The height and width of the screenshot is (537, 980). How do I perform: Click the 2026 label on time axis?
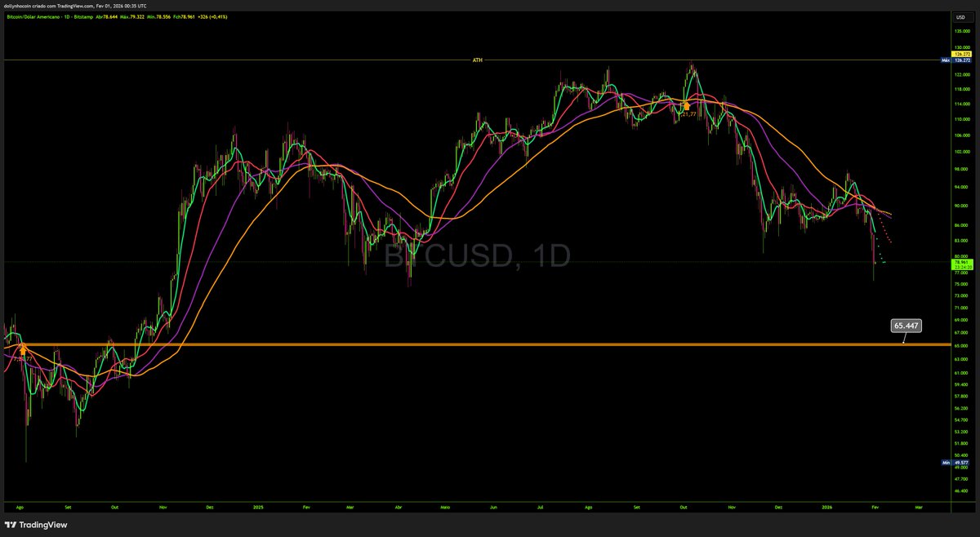(x=828, y=506)
